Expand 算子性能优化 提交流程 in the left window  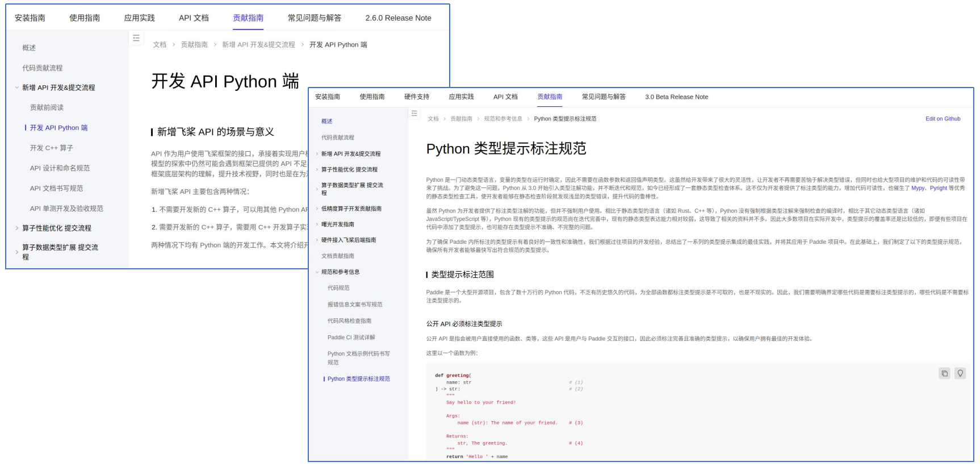[17, 228]
